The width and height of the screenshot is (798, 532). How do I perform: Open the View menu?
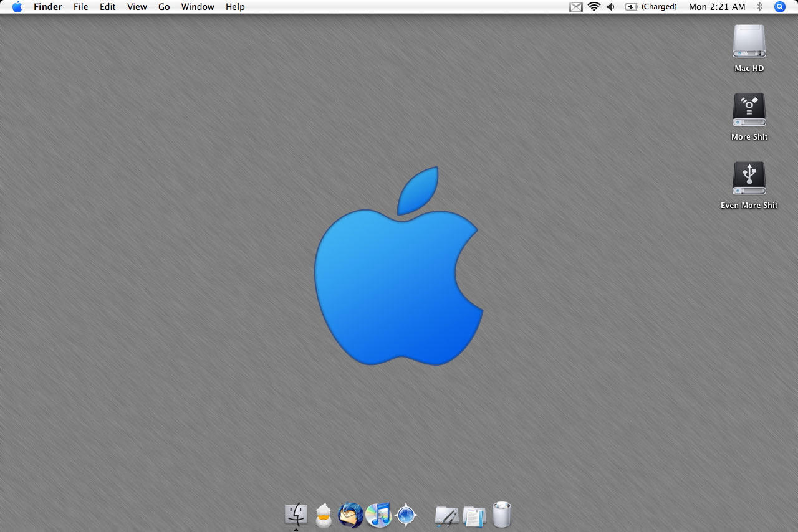(137, 7)
